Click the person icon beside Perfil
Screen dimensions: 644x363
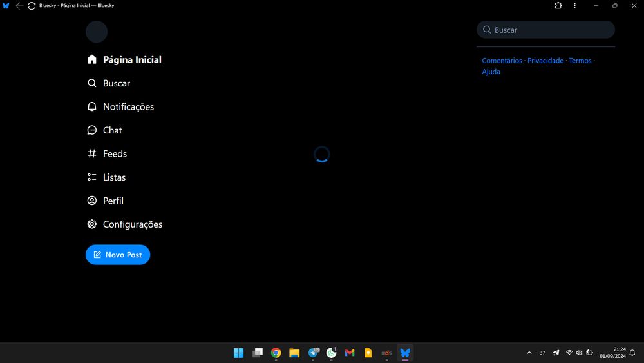pos(92,201)
